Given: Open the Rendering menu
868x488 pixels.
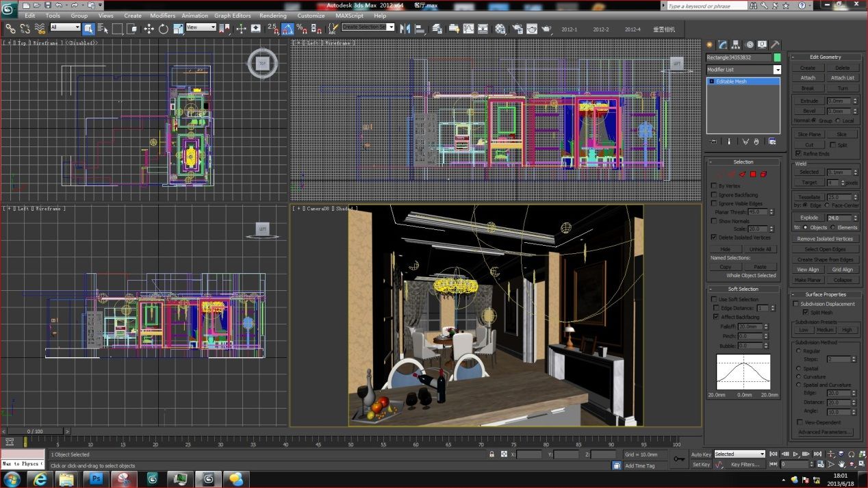Looking at the screenshot, I should (273, 16).
